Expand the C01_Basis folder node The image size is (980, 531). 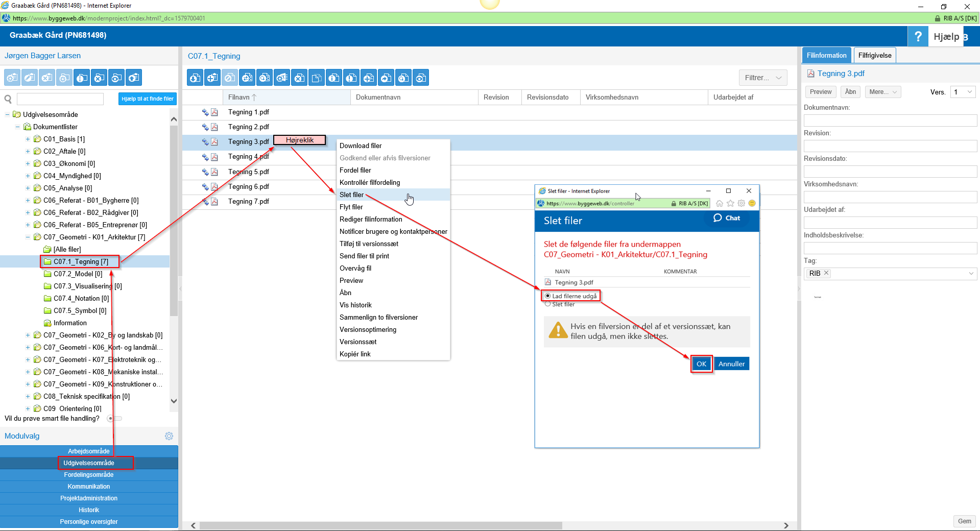[28, 139]
